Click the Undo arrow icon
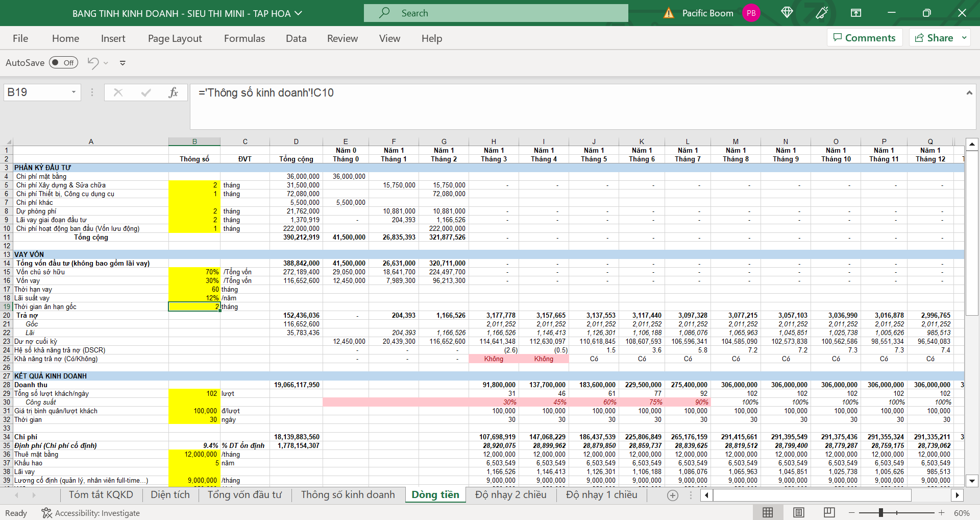 [93, 63]
